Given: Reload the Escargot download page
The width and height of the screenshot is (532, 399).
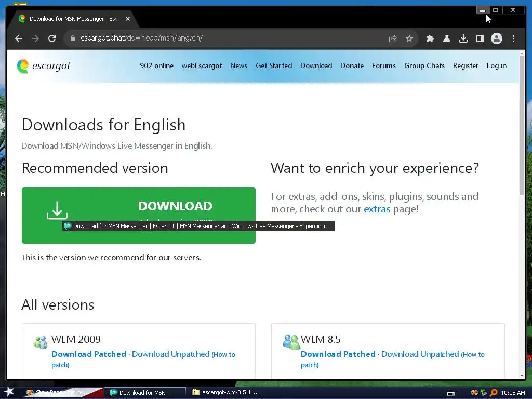Looking at the screenshot, I should tap(52, 38).
